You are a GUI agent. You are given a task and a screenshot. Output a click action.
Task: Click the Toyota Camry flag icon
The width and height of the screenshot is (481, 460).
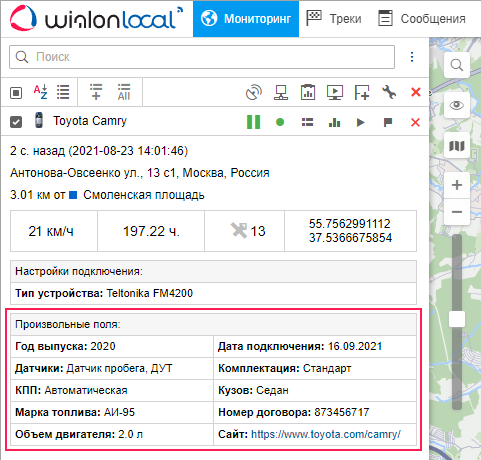click(388, 122)
